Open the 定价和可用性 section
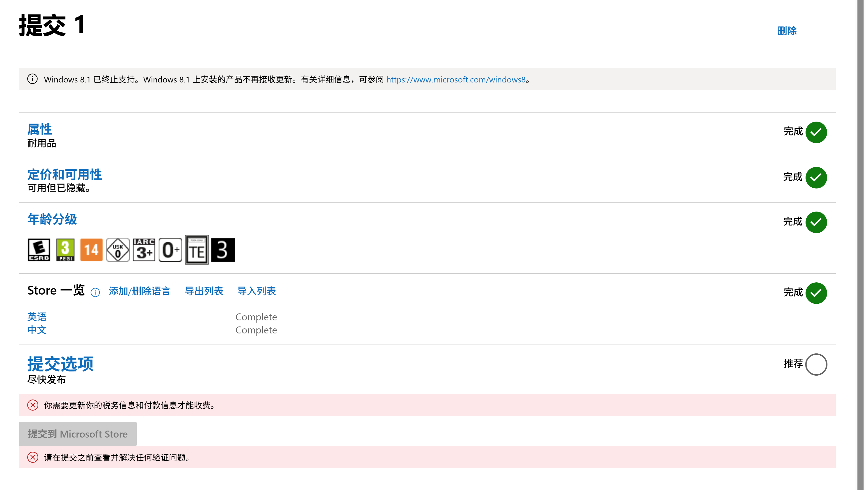The image size is (868, 490). point(64,174)
